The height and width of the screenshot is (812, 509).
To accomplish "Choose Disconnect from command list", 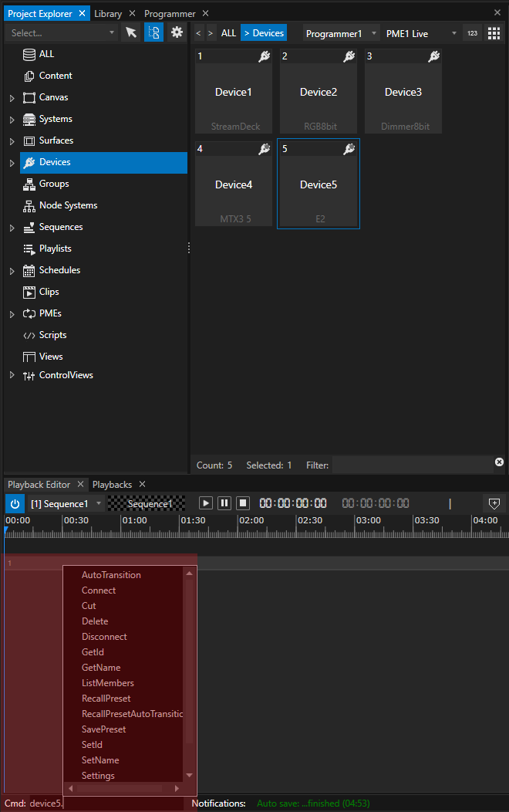I will click(x=104, y=637).
